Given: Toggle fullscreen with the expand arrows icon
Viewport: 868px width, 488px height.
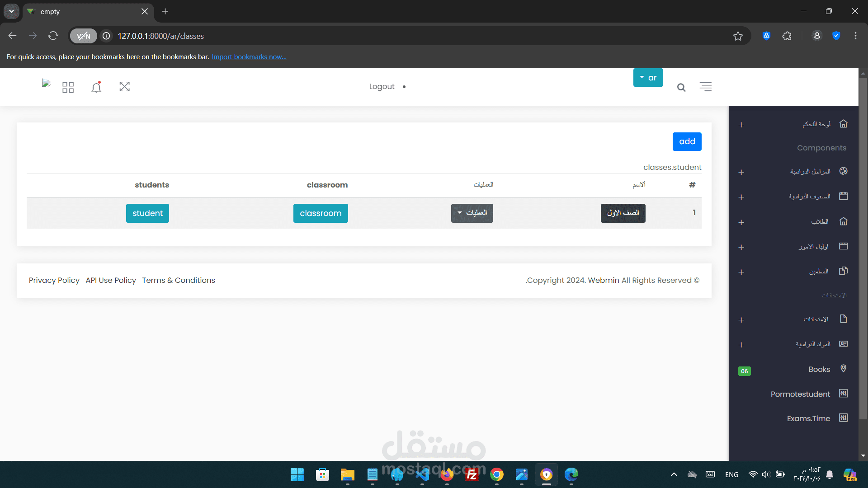Looking at the screenshot, I should tap(124, 87).
